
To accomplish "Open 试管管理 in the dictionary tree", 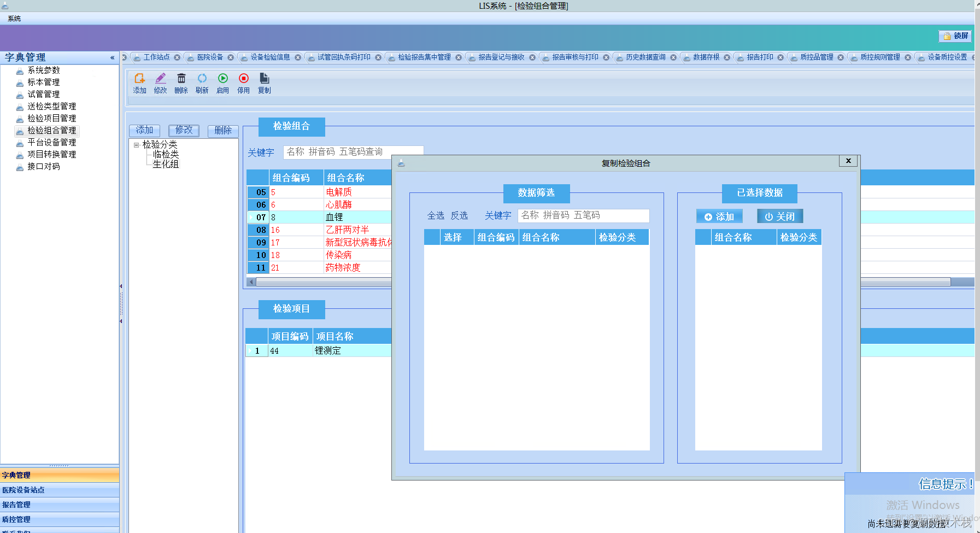I will [x=44, y=95].
